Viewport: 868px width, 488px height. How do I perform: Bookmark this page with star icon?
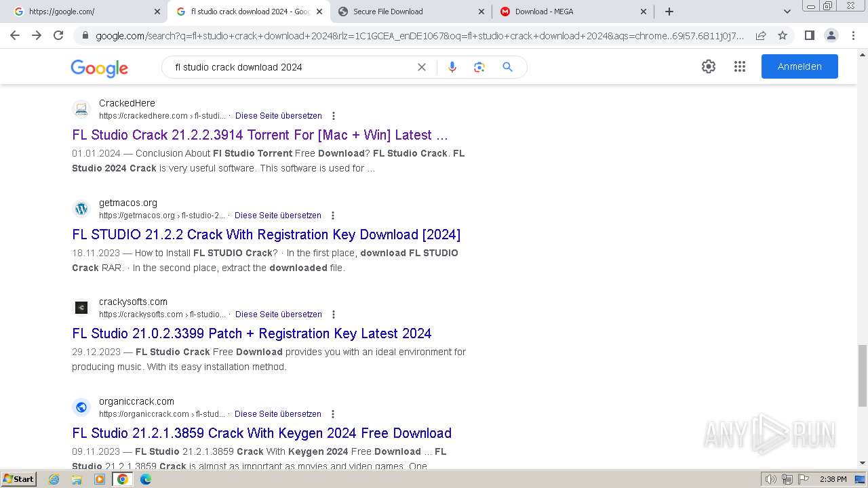tap(783, 35)
